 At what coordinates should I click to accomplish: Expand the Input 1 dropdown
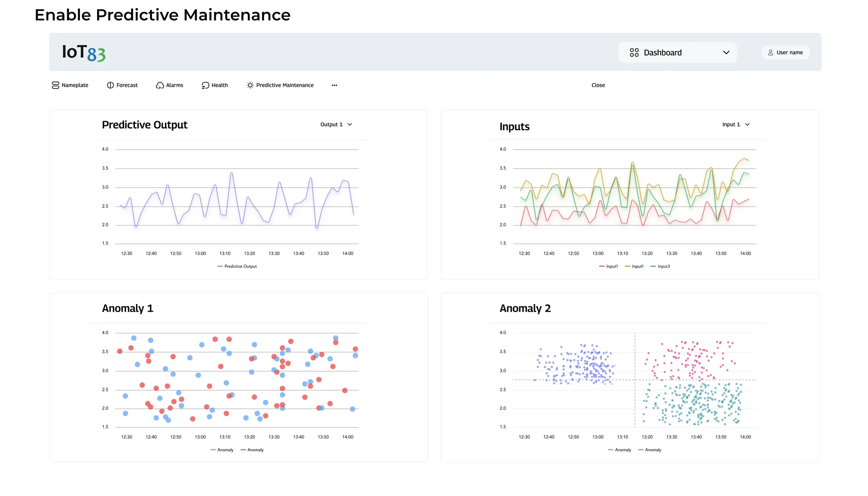click(x=736, y=125)
